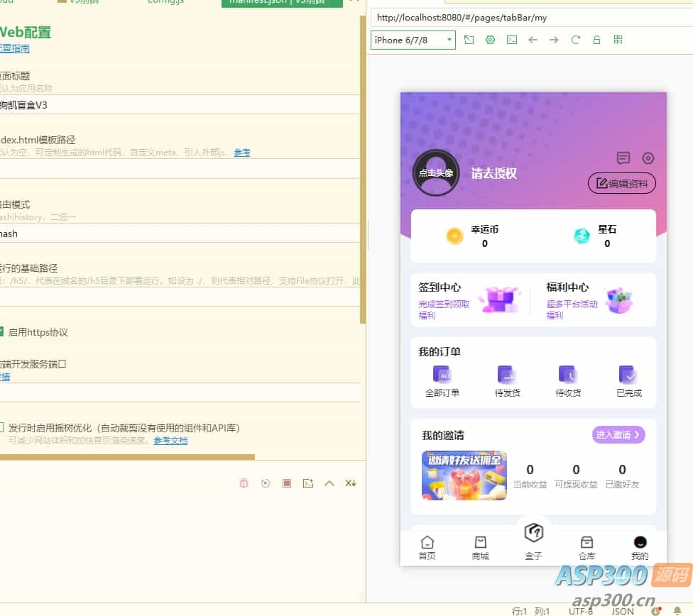Expand the terminal console icon next to stop
The width and height of the screenshot is (693, 616).
point(308,483)
